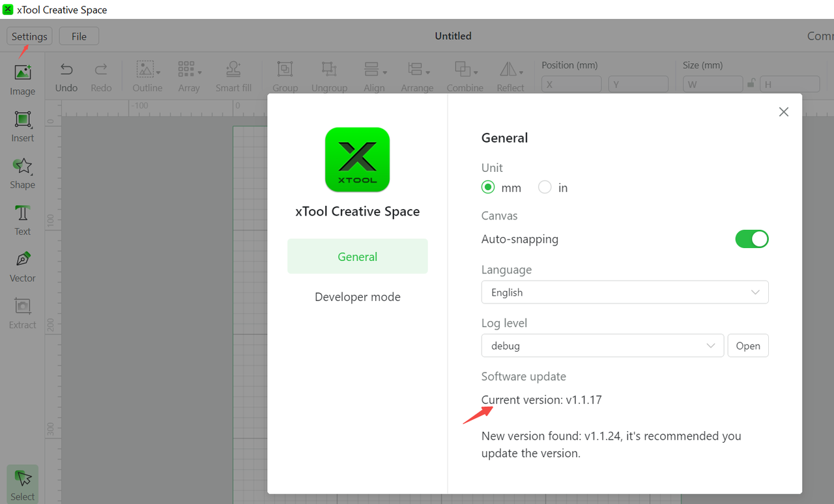The width and height of the screenshot is (834, 504).
Task: Open the Image tool in sidebar
Action: pos(22,80)
